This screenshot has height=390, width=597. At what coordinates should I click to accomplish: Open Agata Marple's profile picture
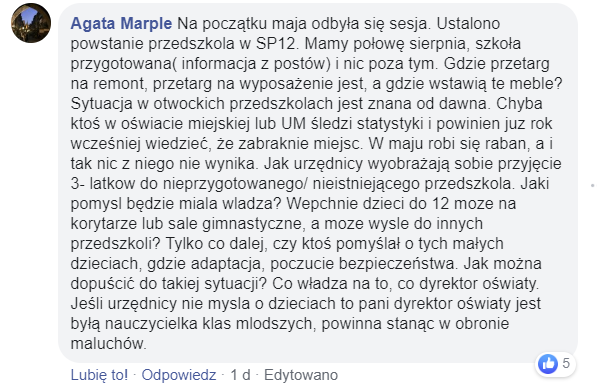coord(31,23)
